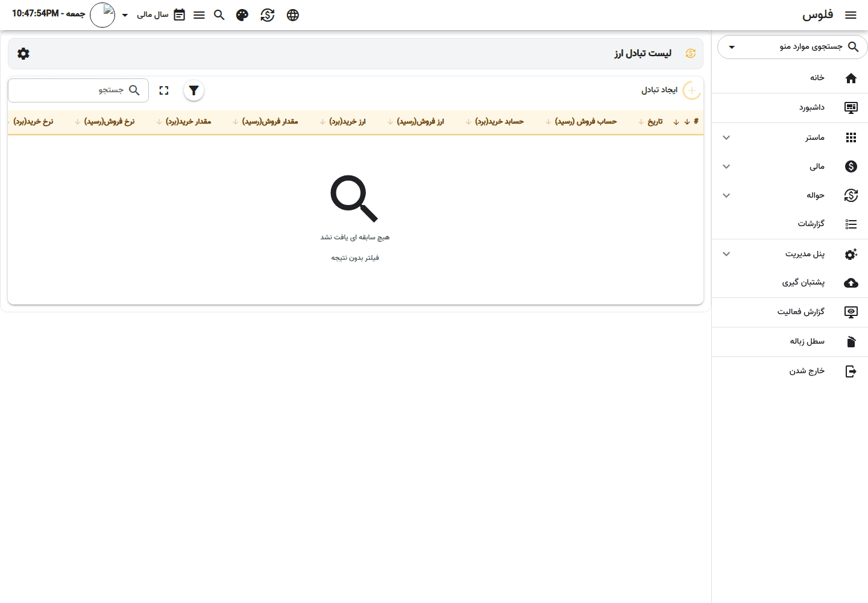Go to خانه in the sidebar

coord(790,78)
